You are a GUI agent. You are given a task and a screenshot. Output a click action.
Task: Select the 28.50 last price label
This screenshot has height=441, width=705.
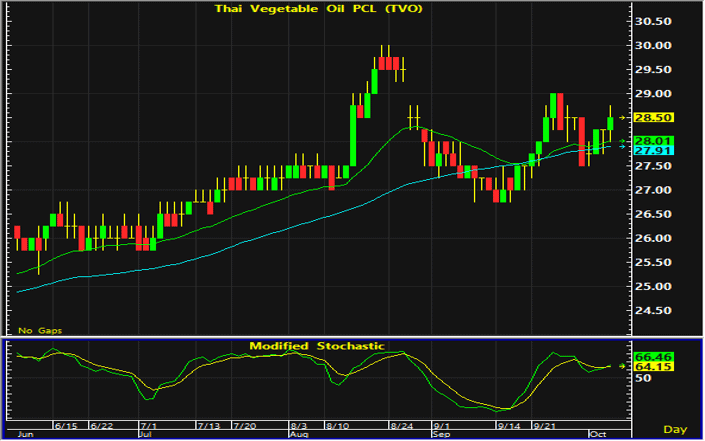click(653, 117)
